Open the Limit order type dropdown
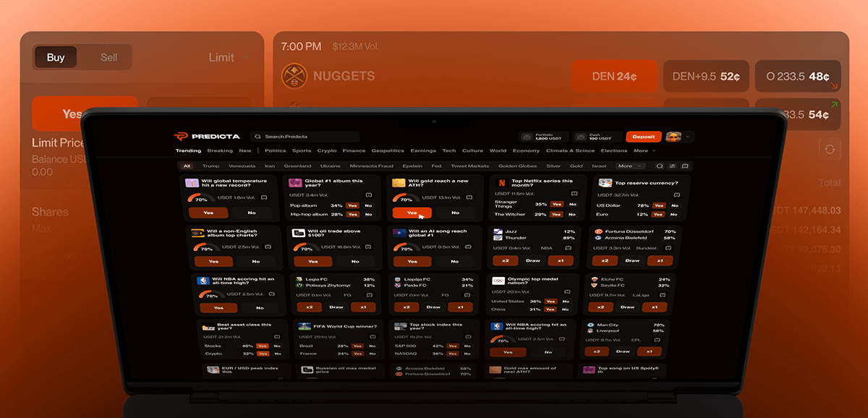 click(228, 58)
